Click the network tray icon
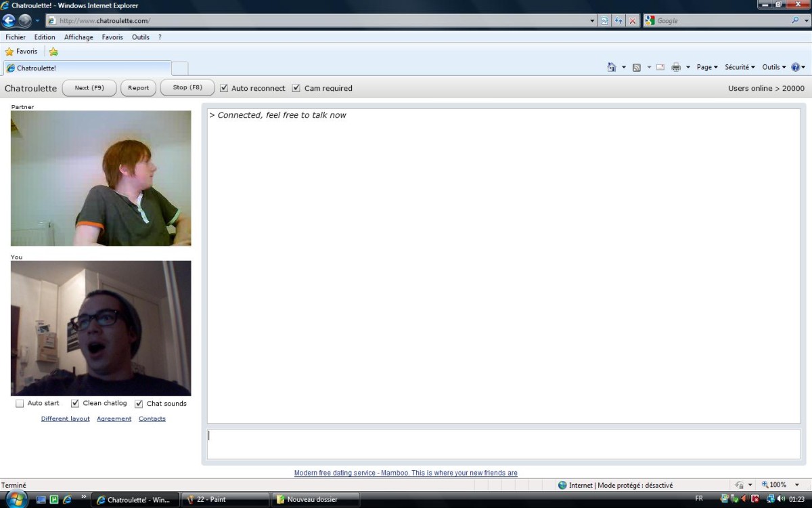812x508 pixels. (x=770, y=499)
